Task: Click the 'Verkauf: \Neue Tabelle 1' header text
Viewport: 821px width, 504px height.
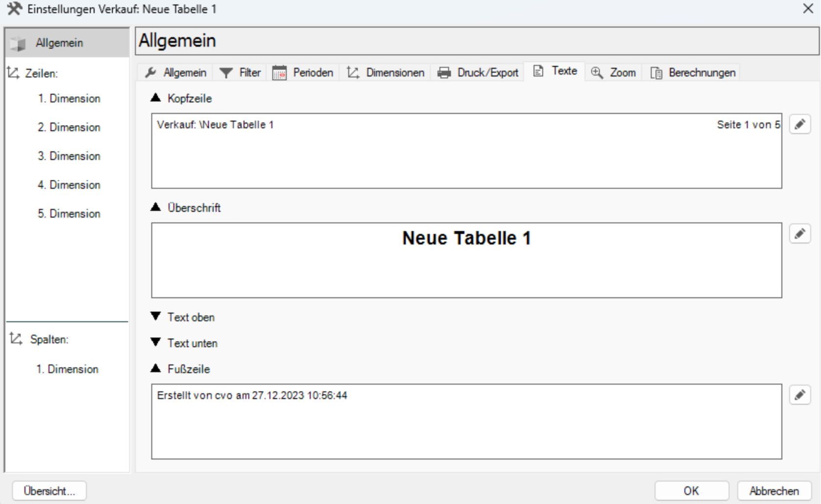Action: coord(215,125)
